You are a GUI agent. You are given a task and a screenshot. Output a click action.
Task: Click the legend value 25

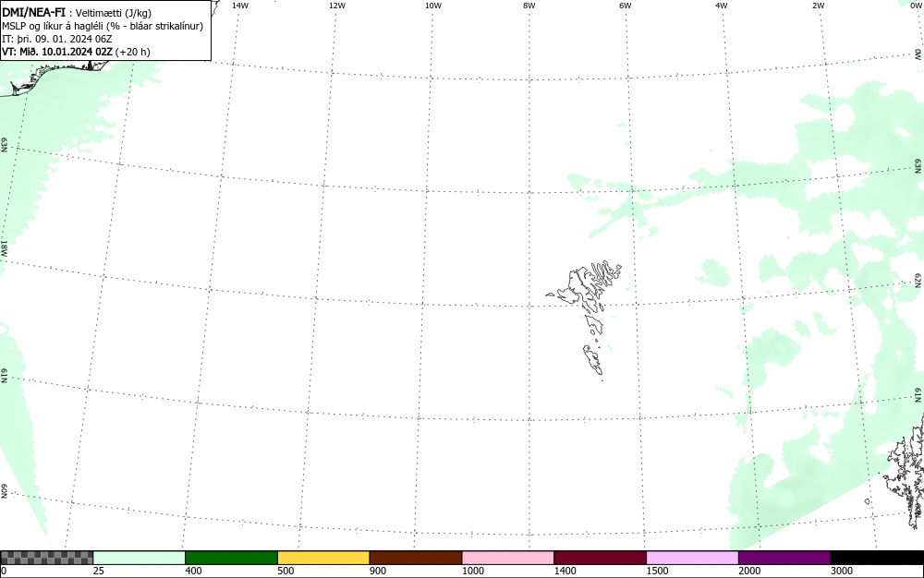coord(99,571)
